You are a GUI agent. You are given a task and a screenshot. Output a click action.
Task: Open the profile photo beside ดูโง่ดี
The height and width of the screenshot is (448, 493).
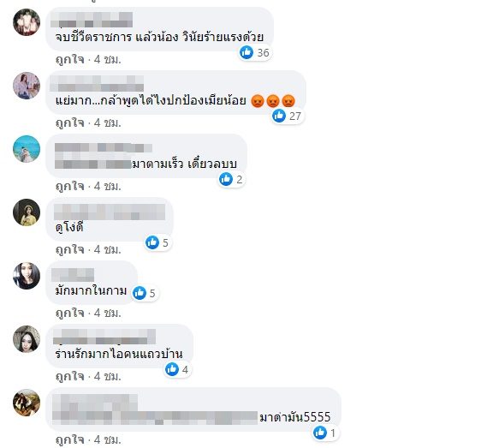tap(27, 212)
